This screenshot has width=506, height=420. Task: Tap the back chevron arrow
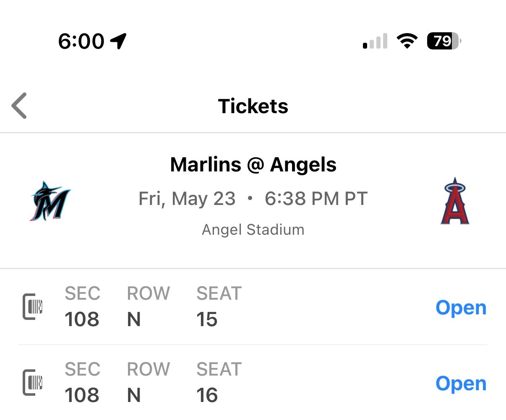click(x=19, y=106)
